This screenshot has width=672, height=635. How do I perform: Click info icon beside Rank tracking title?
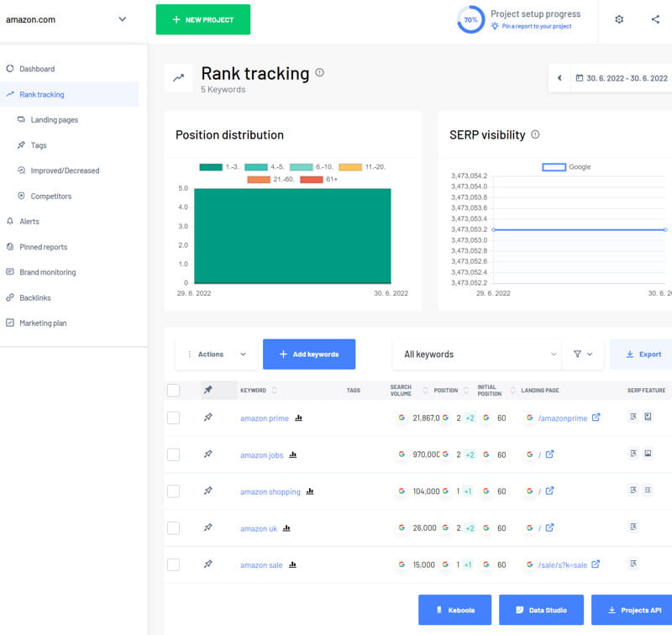coord(320,72)
